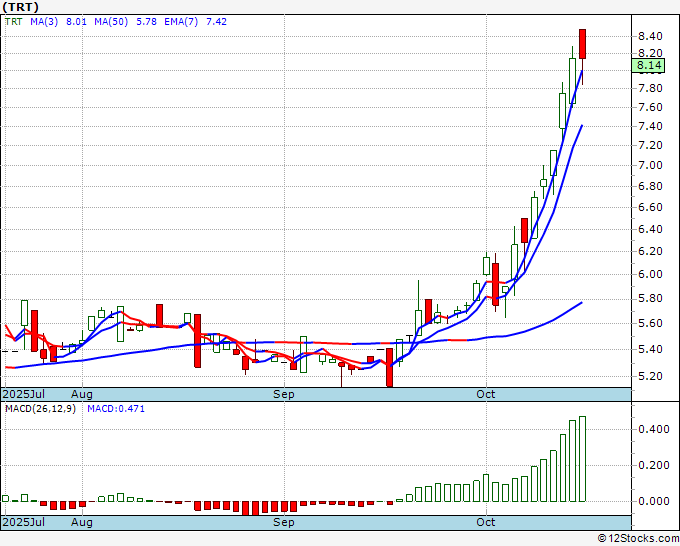Click the TRT legend label
Image resolution: width=680 pixels, height=546 pixels.
[13, 22]
